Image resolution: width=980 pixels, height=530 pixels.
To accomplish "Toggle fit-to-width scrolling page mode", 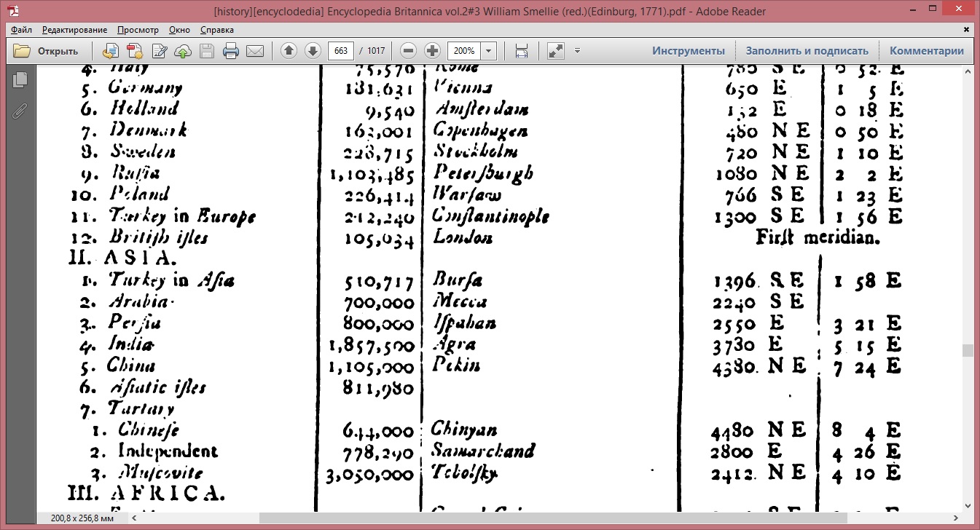I will coord(522,51).
